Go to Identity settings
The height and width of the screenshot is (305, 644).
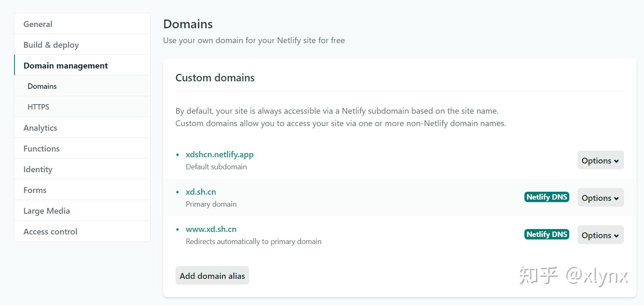pyautogui.click(x=38, y=169)
